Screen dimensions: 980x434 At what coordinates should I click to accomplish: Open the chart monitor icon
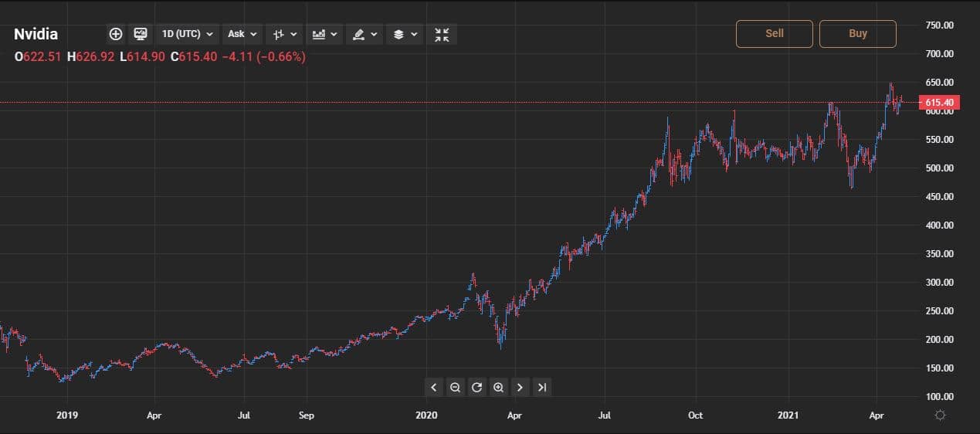point(141,34)
